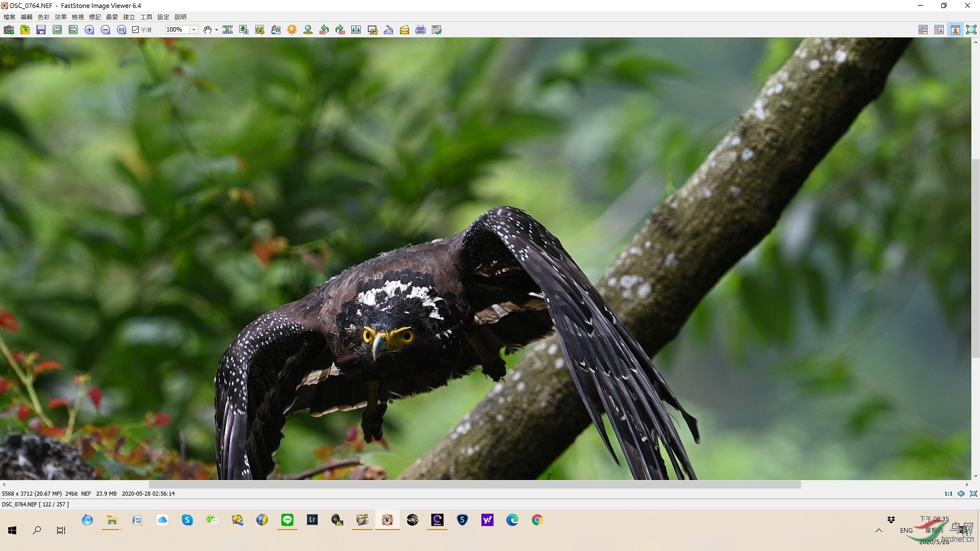Click the scroll left arrow
The width and height of the screenshot is (980, 551).
click(4, 485)
